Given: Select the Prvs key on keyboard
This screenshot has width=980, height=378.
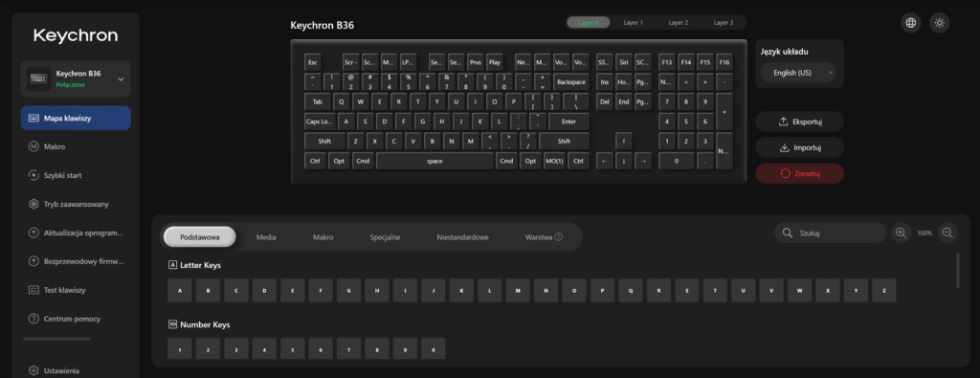Looking at the screenshot, I should pyautogui.click(x=475, y=62).
